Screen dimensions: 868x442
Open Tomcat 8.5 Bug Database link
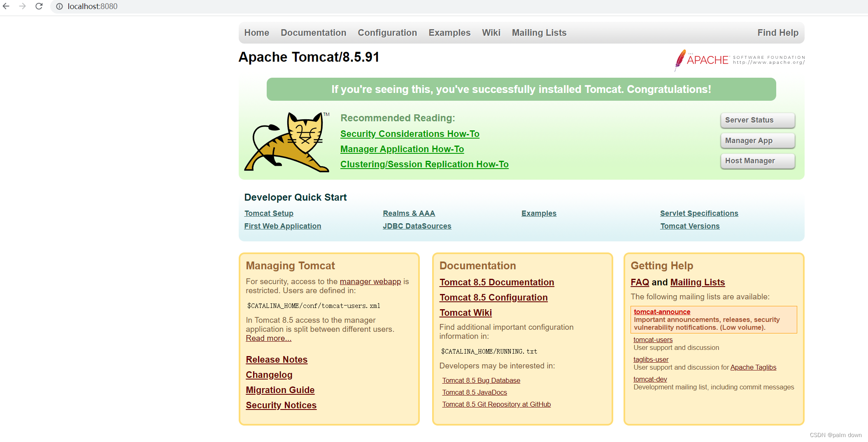click(481, 381)
